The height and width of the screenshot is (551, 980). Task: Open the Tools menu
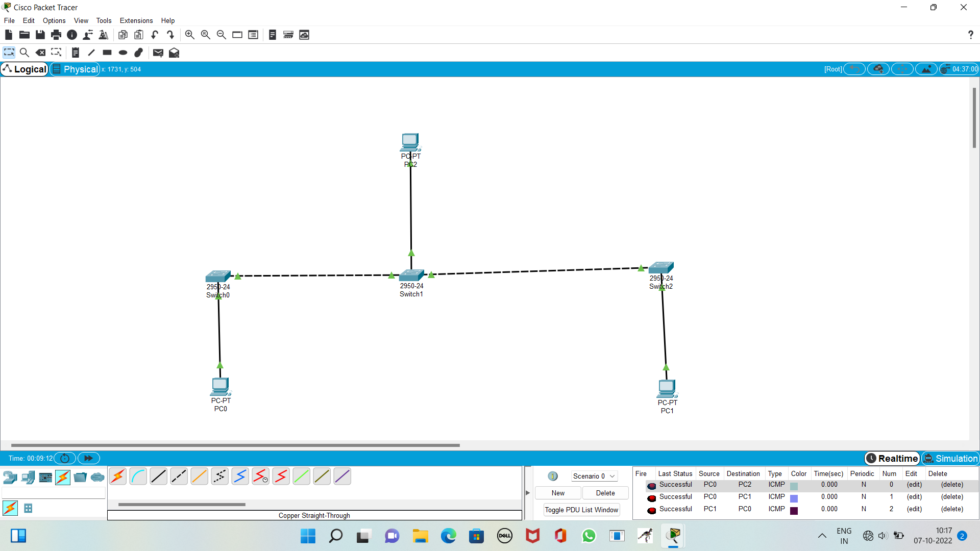coord(104,20)
